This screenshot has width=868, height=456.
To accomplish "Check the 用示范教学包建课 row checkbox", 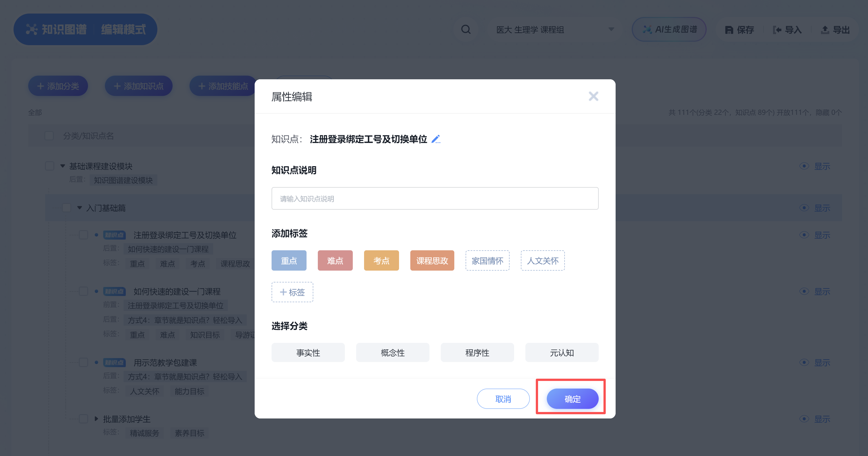I will tap(83, 362).
